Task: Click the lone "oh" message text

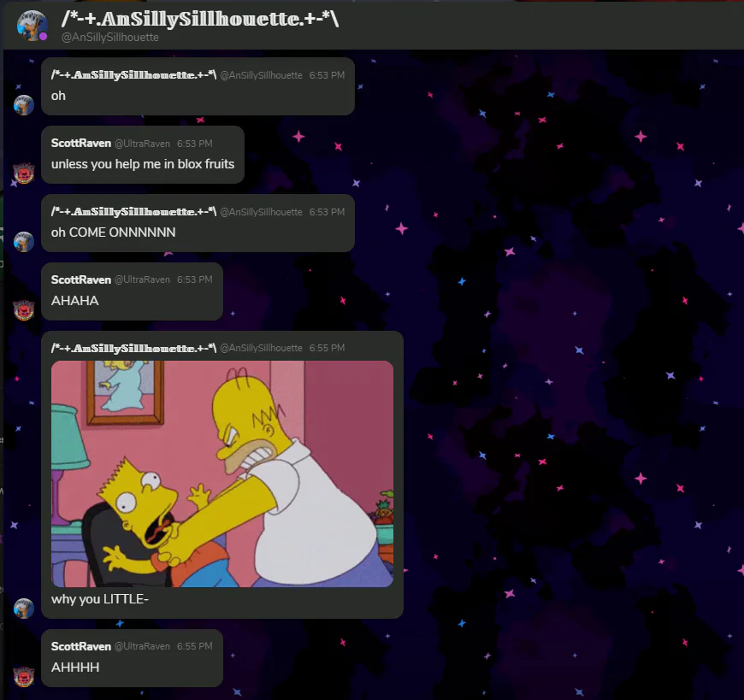Action: 58,96
